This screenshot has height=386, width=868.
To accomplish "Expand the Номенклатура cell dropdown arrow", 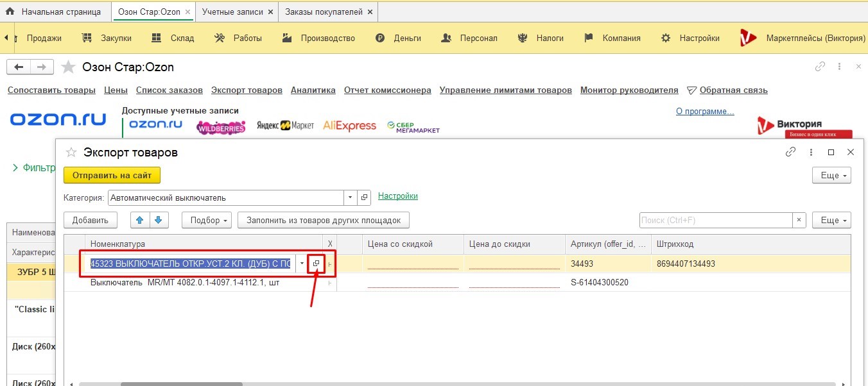I will tap(302, 264).
